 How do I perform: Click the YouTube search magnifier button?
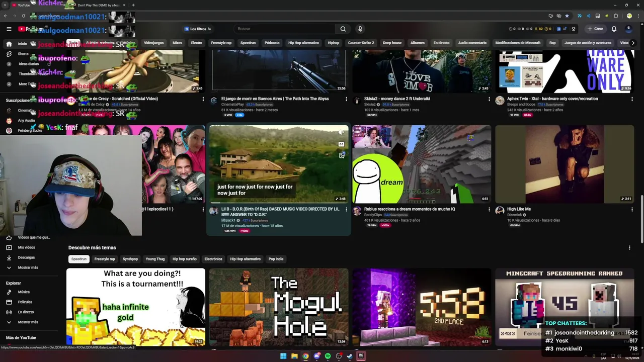(343, 29)
